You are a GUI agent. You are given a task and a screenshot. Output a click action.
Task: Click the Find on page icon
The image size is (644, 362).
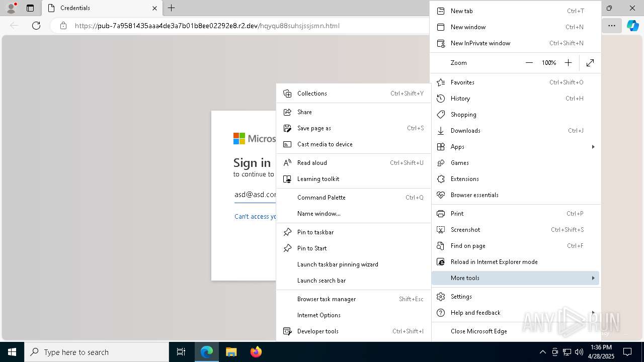[x=441, y=246]
